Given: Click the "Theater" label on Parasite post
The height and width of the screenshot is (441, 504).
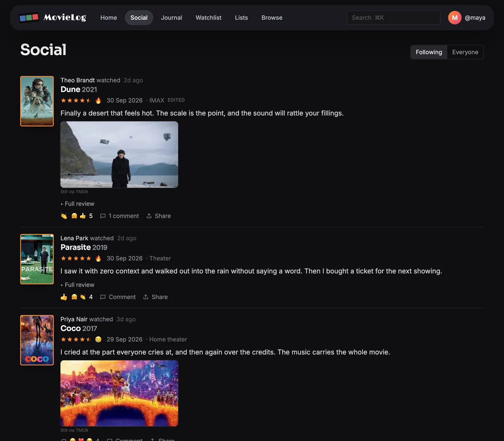Looking at the screenshot, I should 160,258.
